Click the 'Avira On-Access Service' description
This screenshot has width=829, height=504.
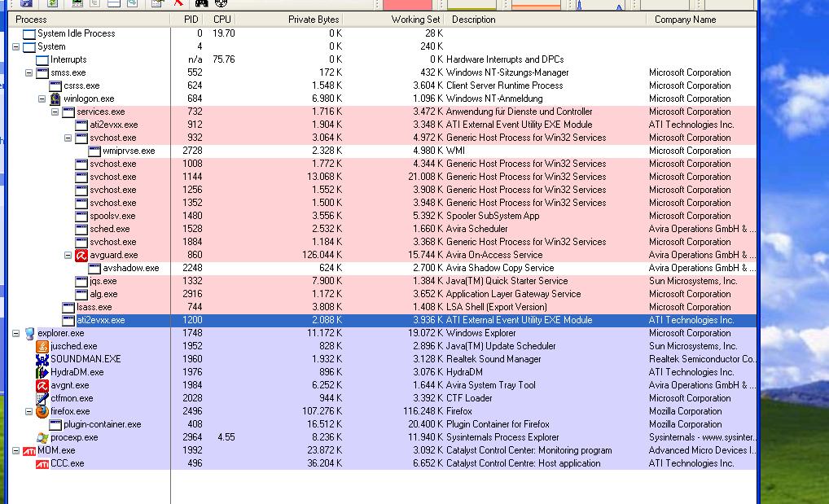pos(494,255)
